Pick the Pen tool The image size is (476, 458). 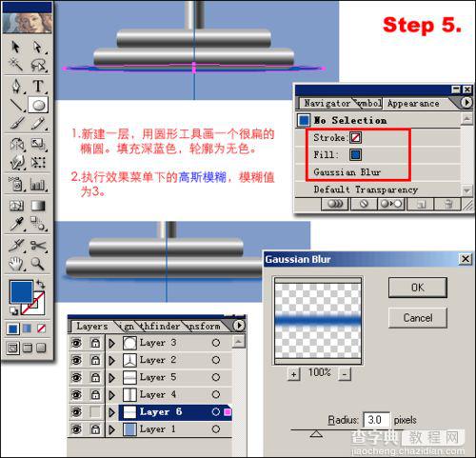pos(16,86)
